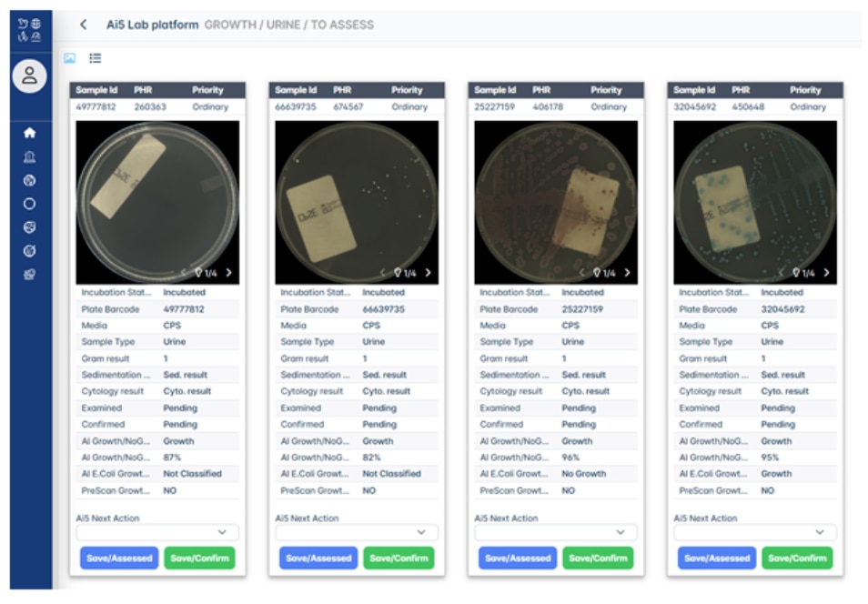Expand Ai5 Next Action for sample 49777812
This screenshot has width=868, height=604.
(157, 532)
